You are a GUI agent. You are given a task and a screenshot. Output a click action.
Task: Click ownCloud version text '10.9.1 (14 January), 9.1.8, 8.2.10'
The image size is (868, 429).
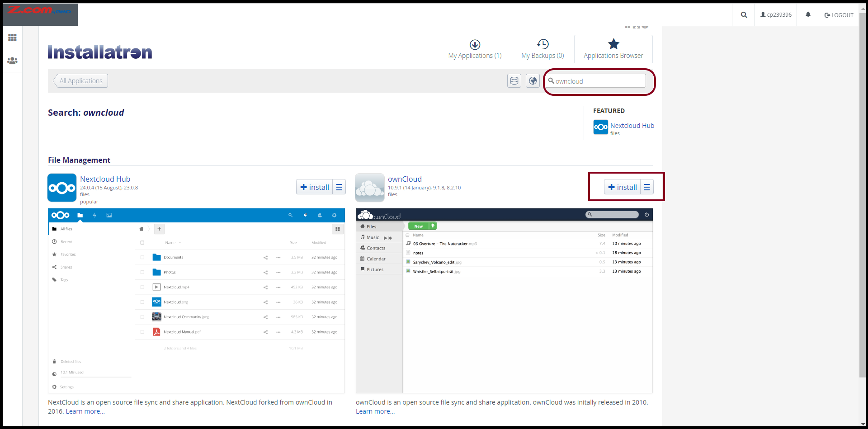(x=424, y=188)
